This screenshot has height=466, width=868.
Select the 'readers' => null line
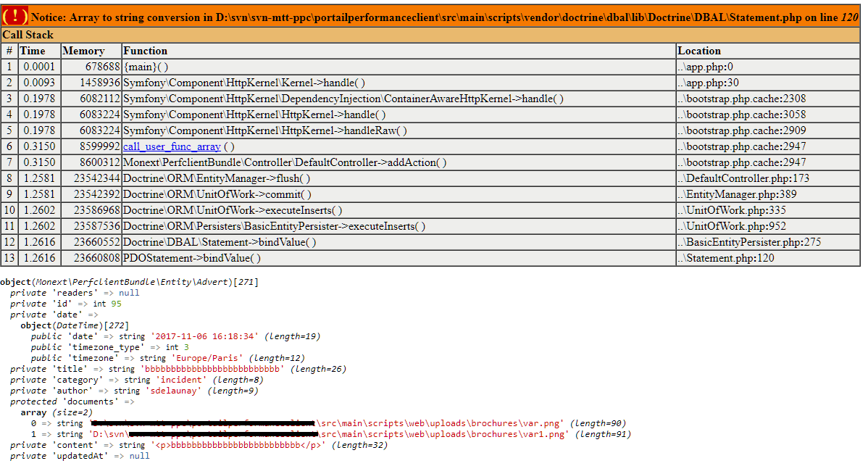75,293
